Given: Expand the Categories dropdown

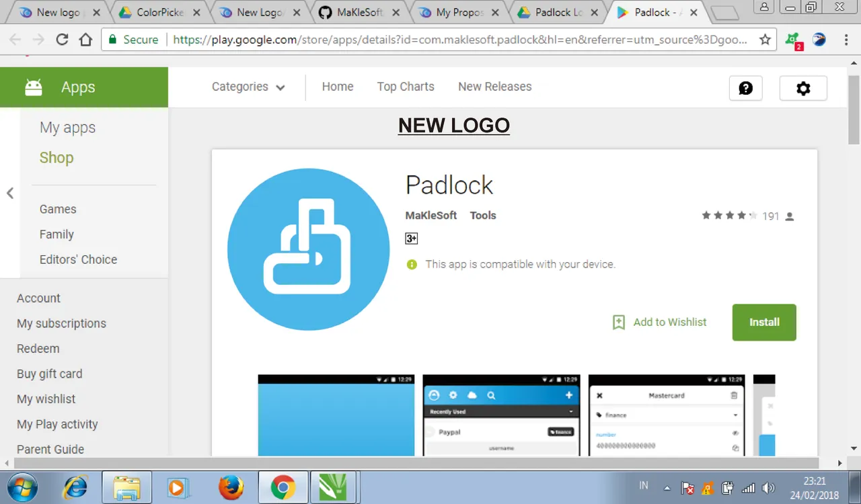Looking at the screenshot, I should (248, 87).
